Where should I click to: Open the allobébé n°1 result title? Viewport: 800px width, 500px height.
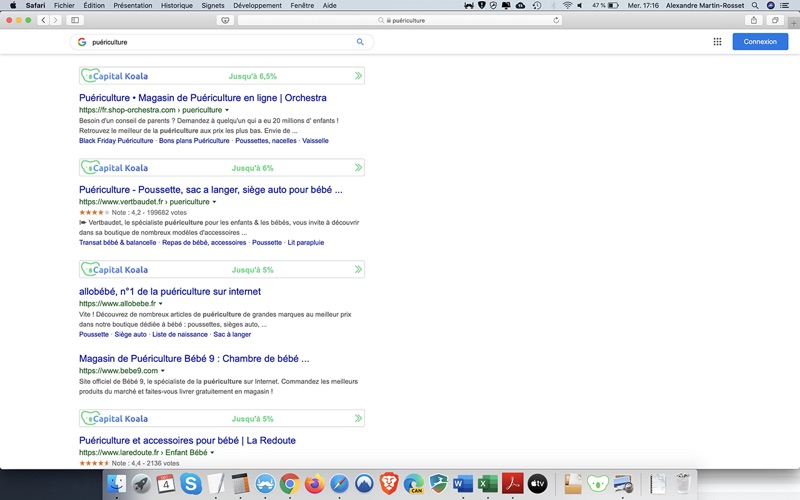tap(170, 291)
